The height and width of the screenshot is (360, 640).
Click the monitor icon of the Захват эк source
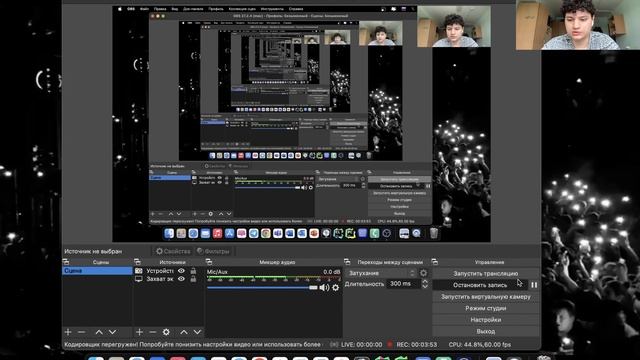point(139,279)
